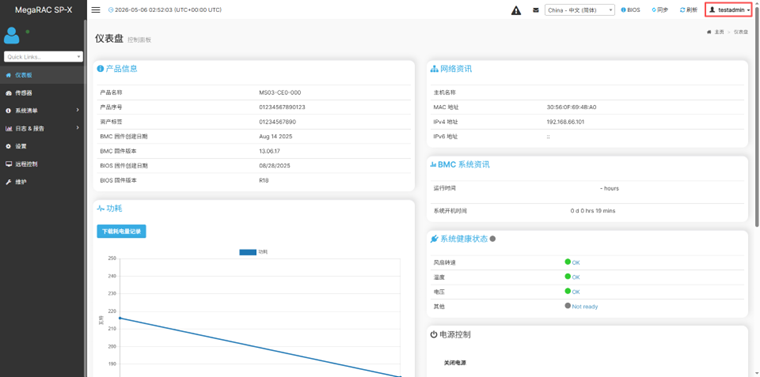Click the OK link for 风扇转速
This screenshot has width=760, height=377.
[576, 263]
